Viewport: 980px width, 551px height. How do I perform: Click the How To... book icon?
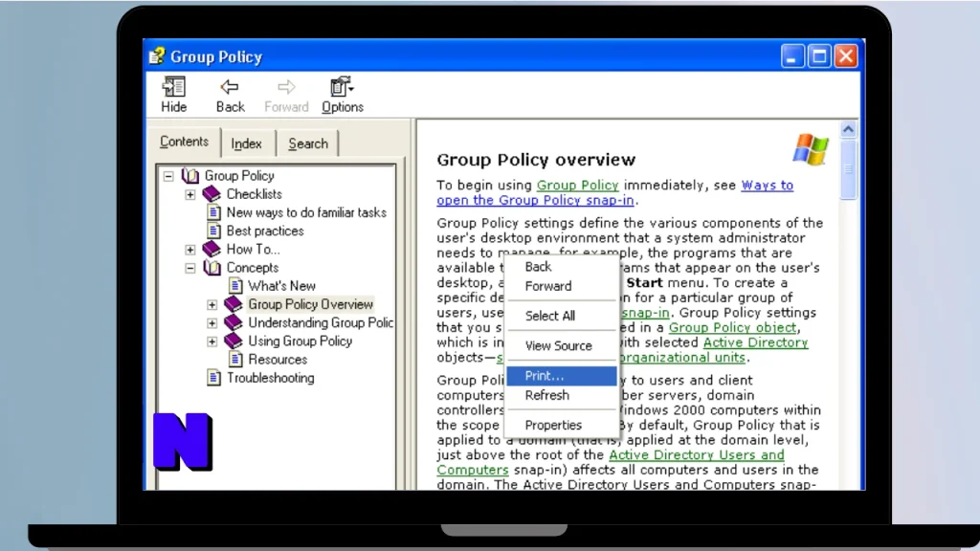(212, 250)
